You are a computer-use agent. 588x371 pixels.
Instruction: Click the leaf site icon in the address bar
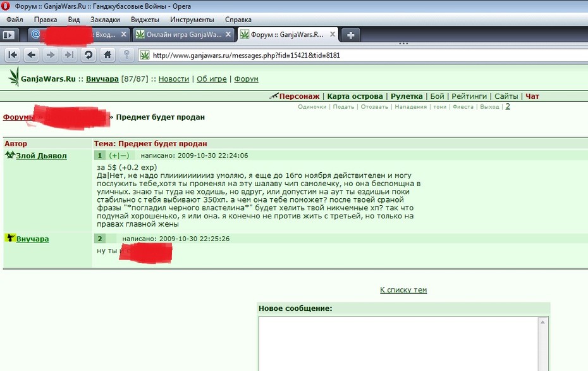click(x=144, y=56)
